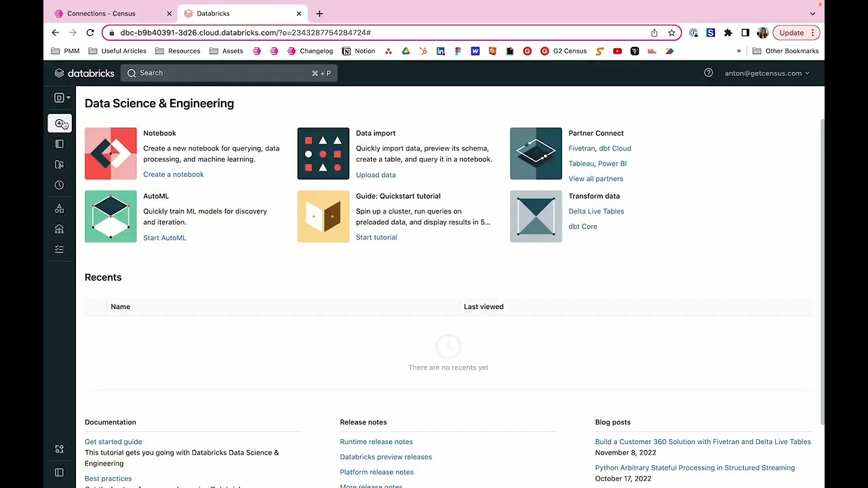Toggle the browser side panel icon

[745, 33]
